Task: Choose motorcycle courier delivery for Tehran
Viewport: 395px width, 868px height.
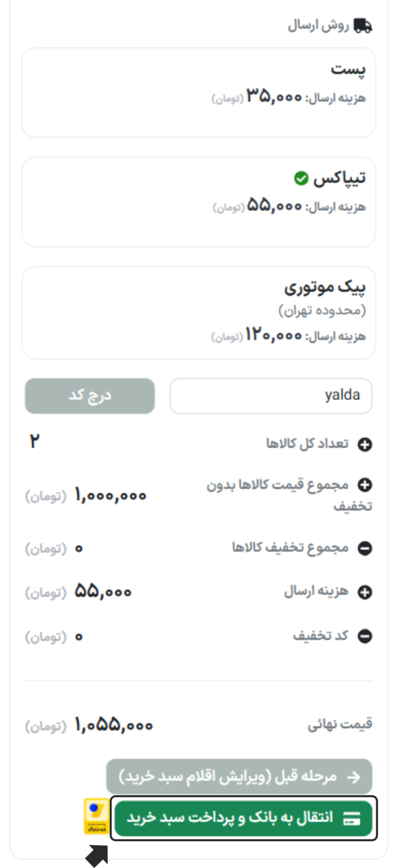Action: [198, 313]
